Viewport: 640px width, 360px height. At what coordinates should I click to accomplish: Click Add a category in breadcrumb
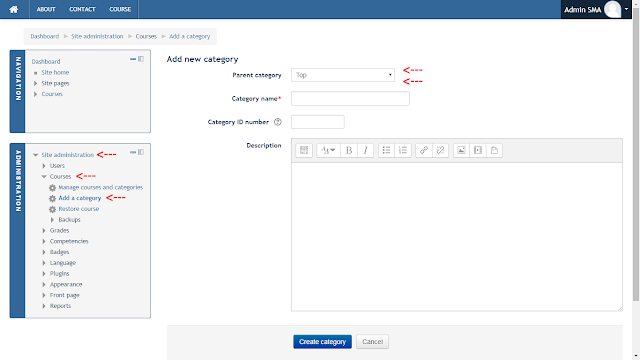pos(189,36)
